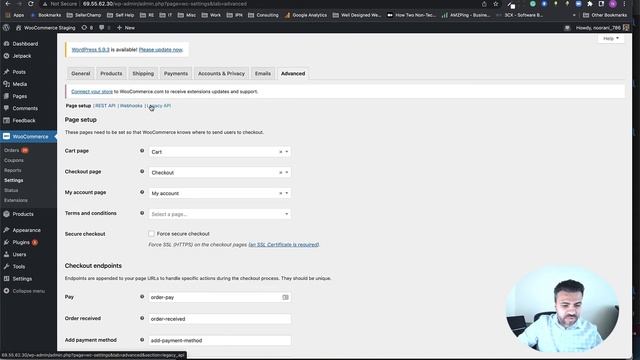Open browser extensions puzzle icon
The height and width of the screenshot is (360, 640).
coord(590,4)
